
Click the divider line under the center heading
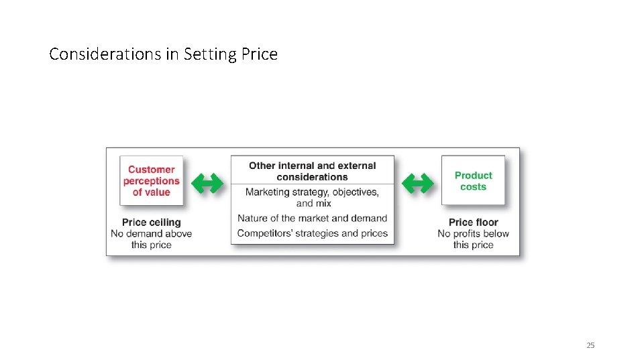pyautogui.click(x=313, y=184)
